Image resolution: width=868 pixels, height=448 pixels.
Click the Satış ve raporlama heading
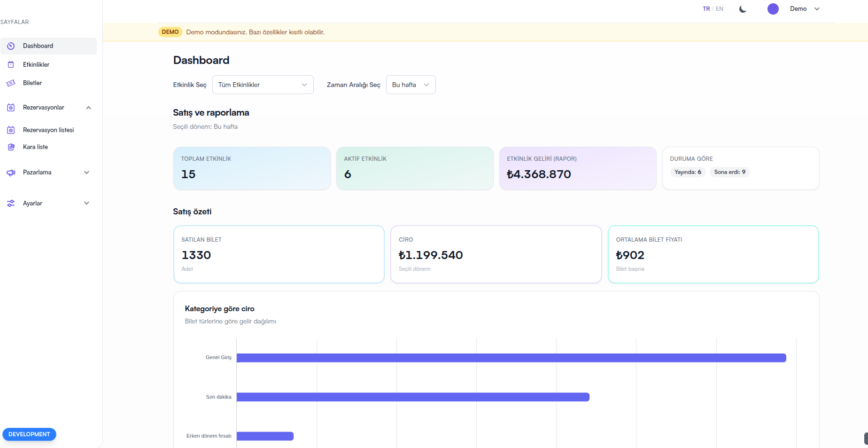211,113
